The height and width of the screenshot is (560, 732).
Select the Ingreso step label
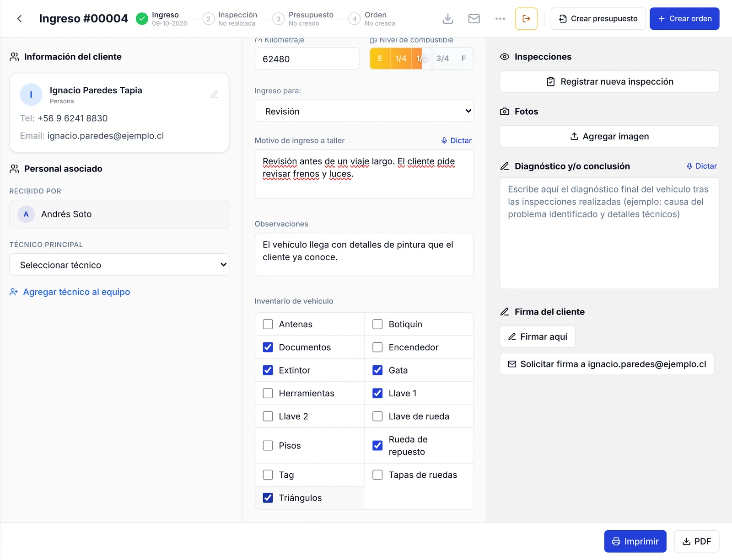[165, 15]
